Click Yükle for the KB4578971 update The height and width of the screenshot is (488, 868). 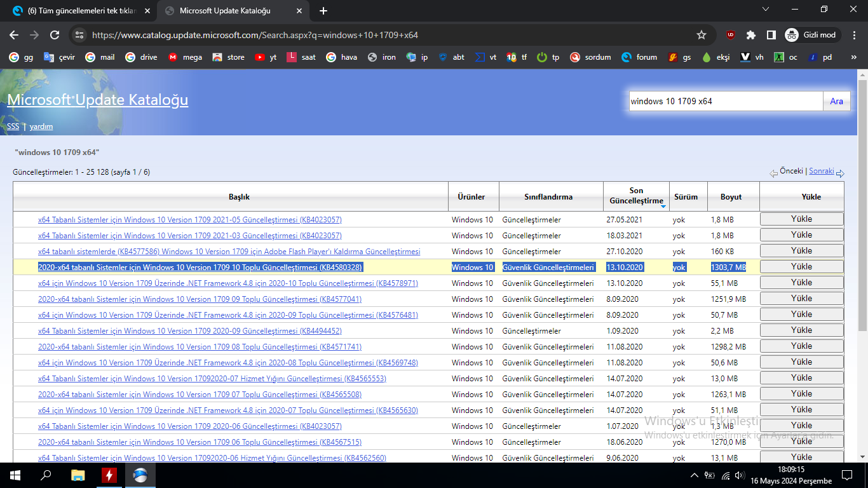[x=801, y=283]
